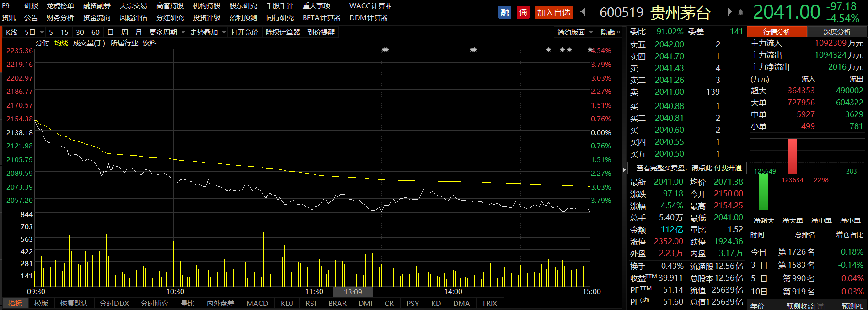The height and width of the screenshot is (310, 868).
Task: Expand the 更多周期 dropdown
Action: 183,32
